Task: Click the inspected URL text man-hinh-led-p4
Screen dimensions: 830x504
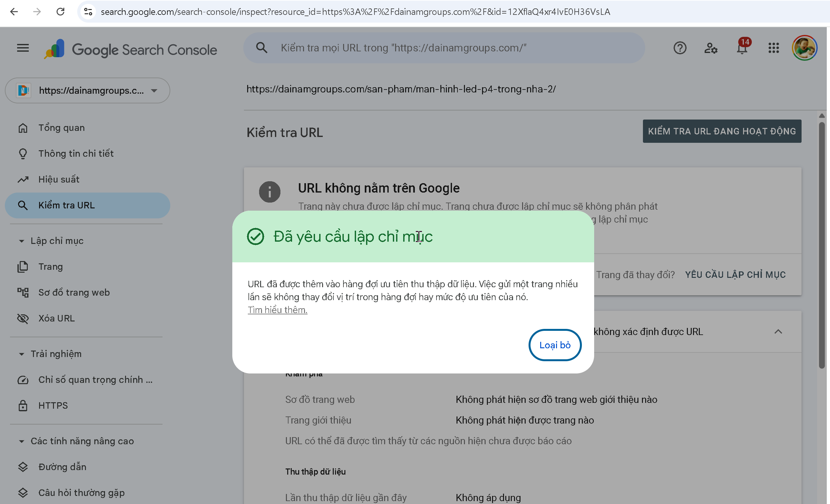Action: [401, 89]
